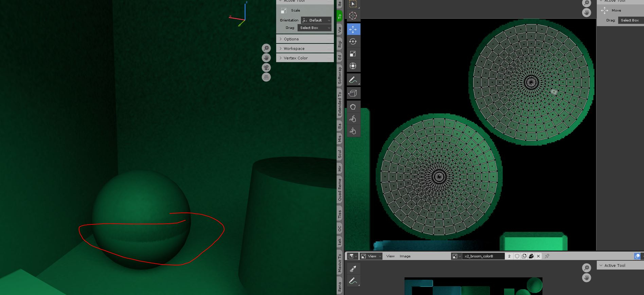644x295 pixels.
Task: Expand the Workspace panel
Action: click(305, 49)
